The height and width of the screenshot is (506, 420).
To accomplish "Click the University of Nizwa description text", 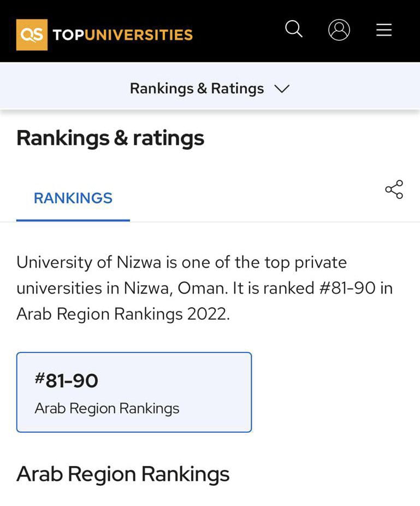I will coord(204,288).
